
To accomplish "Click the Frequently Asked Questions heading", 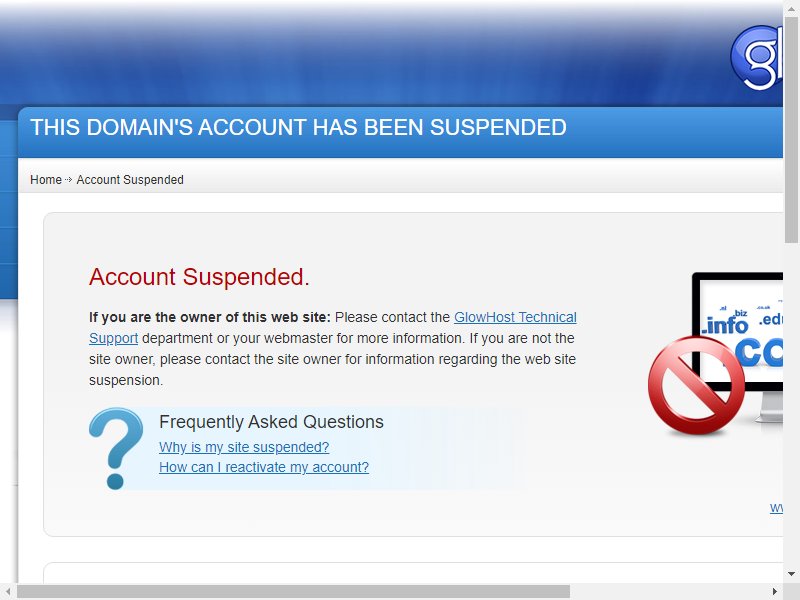I will (x=271, y=422).
